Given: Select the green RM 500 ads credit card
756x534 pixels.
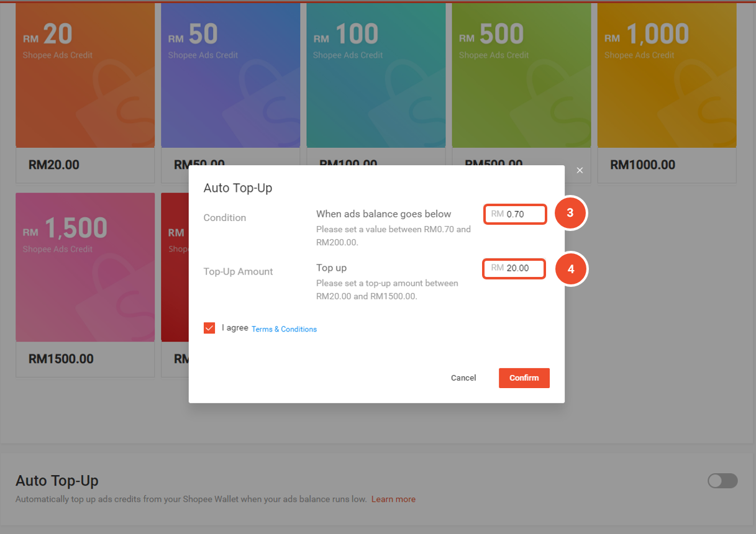Looking at the screenshot, I should (521, 75).
